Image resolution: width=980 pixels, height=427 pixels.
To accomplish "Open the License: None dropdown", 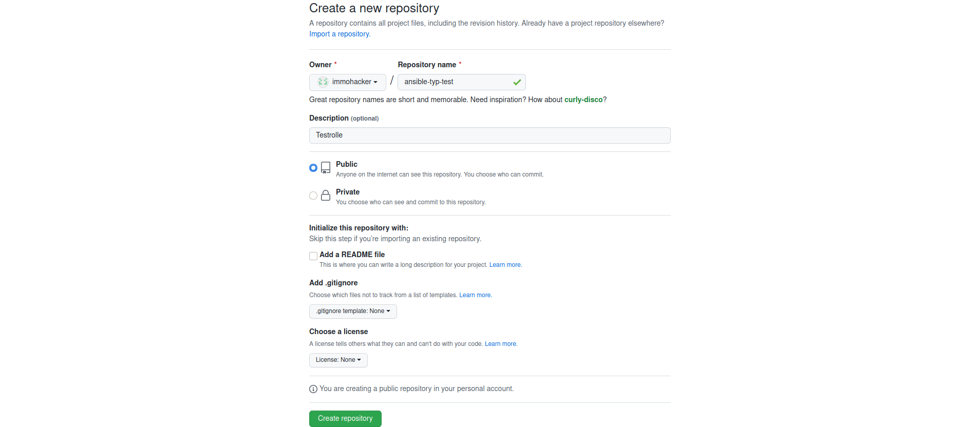I will click(337, 360).
